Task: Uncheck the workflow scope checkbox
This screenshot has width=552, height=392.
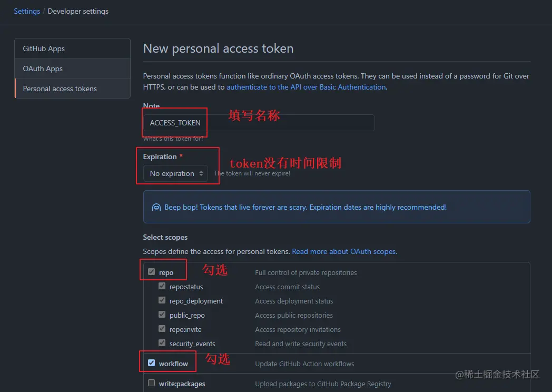Action: tap(151, 363)
